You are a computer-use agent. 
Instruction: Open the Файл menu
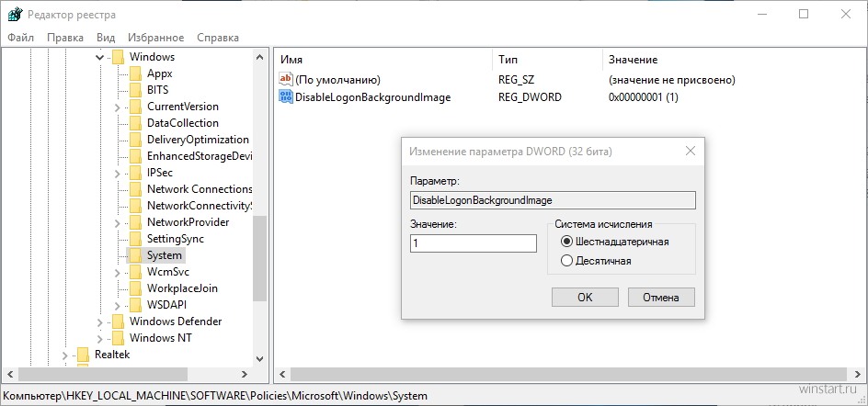click(x=20, y=38)
